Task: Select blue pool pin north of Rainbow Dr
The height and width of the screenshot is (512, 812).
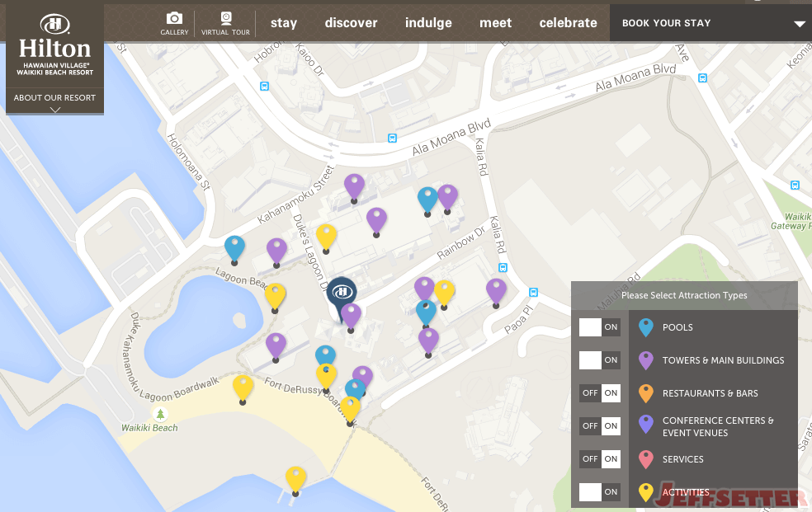Action: [x=427, y=200]
